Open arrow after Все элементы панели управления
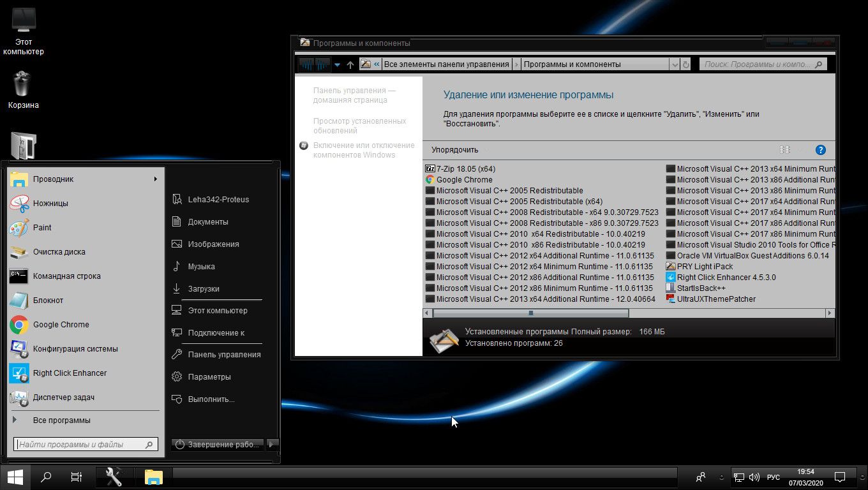This screenshot has height=490, width=868. point(516,64)
